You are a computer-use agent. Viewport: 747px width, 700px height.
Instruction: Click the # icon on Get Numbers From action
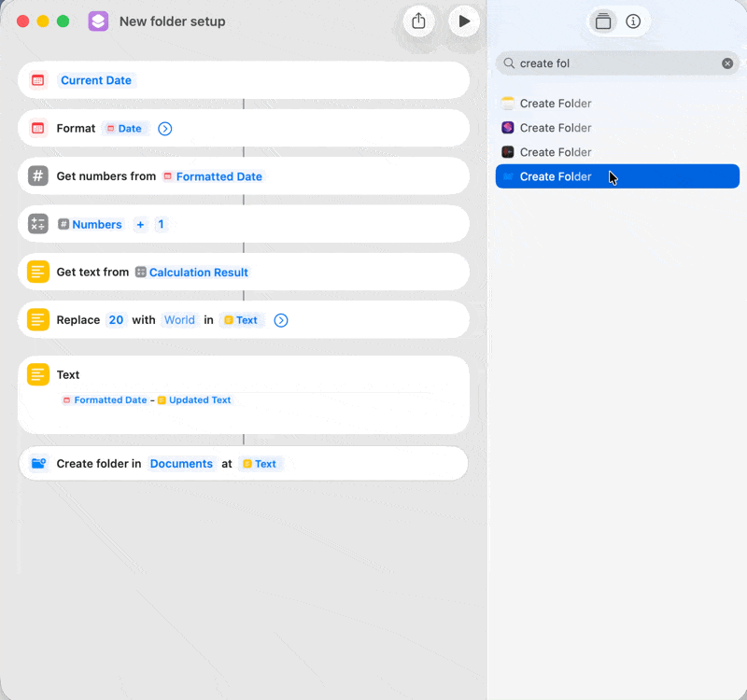click(x=36, y=175)
